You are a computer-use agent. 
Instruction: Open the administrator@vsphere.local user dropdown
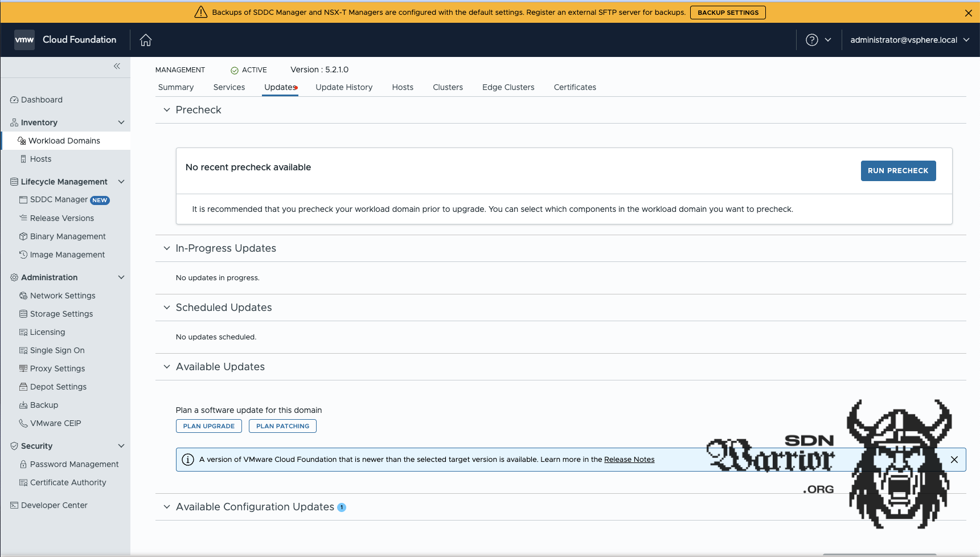pos(909,40)
